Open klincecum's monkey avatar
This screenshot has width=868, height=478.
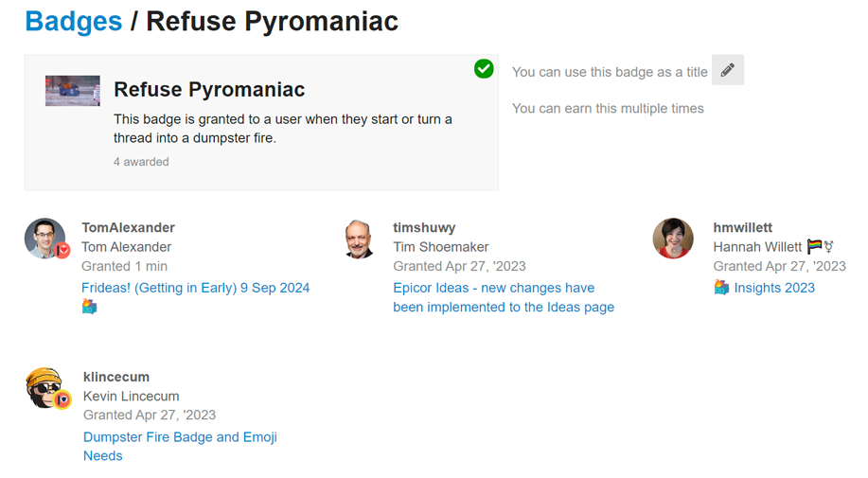point(45,388)
